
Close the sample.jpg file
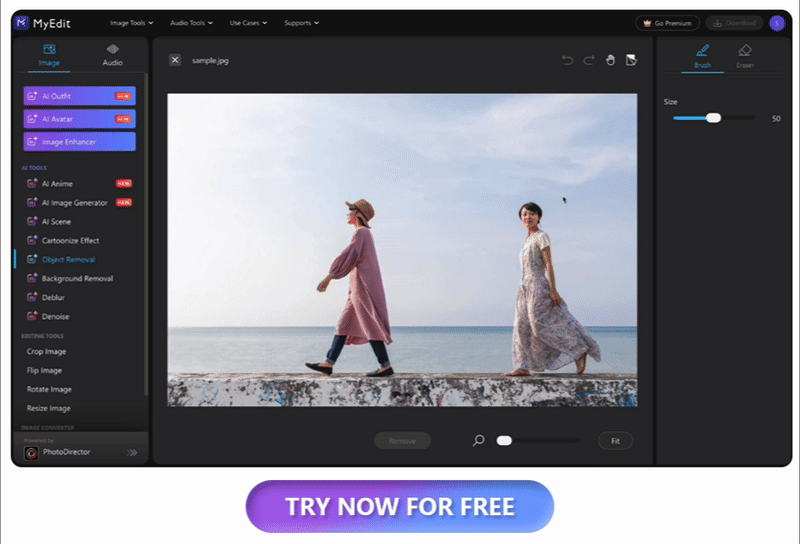[175, 60]
